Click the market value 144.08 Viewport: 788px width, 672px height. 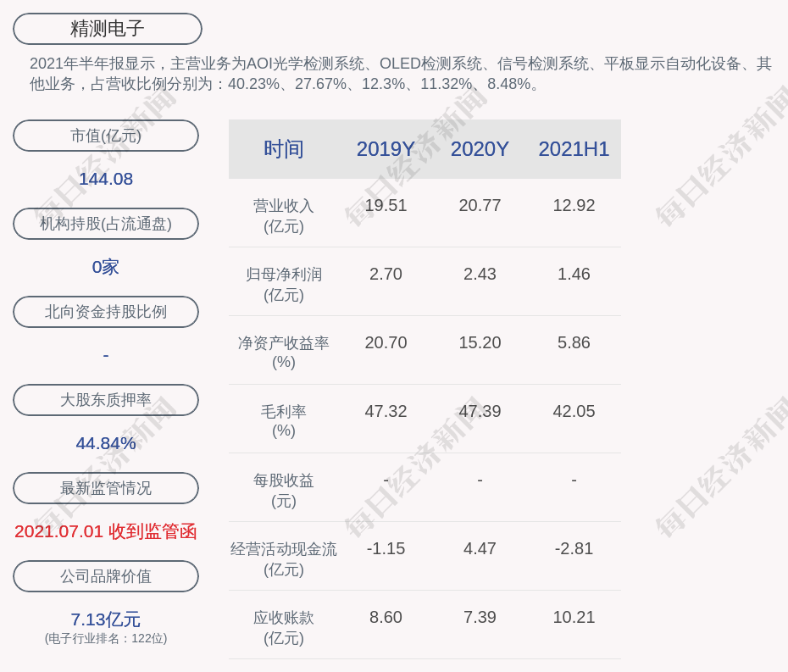[x=106, y=179]
